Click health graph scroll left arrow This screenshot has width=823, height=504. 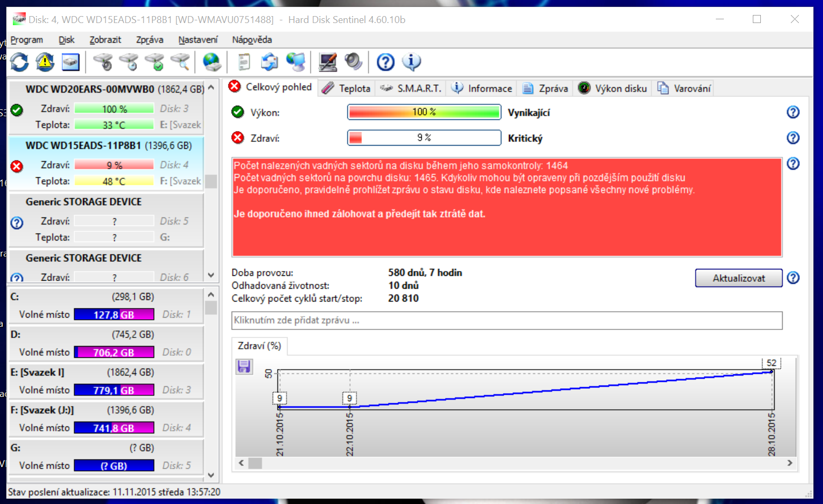coord(241,463)
